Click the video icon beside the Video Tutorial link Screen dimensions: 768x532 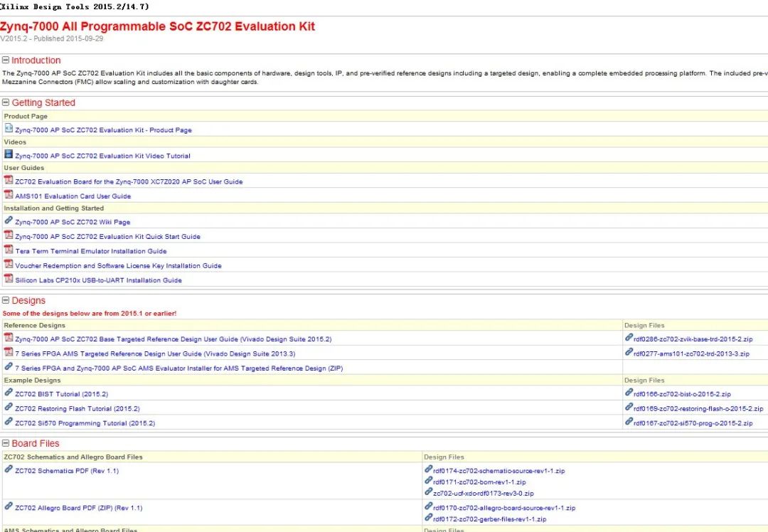(9, 156)
